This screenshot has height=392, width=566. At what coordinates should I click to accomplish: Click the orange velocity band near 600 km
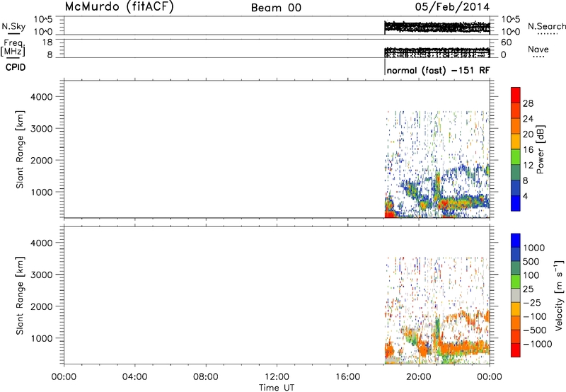pos(466,348)
